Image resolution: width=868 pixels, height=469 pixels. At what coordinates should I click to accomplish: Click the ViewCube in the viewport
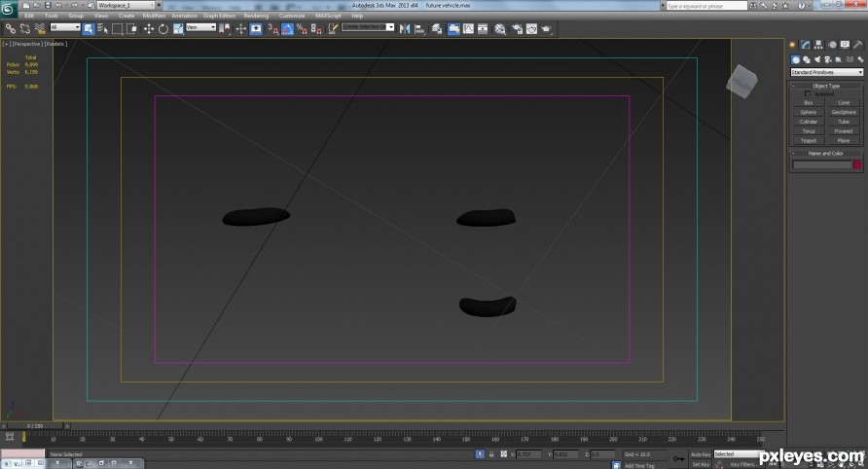click(x=741, y=82)
